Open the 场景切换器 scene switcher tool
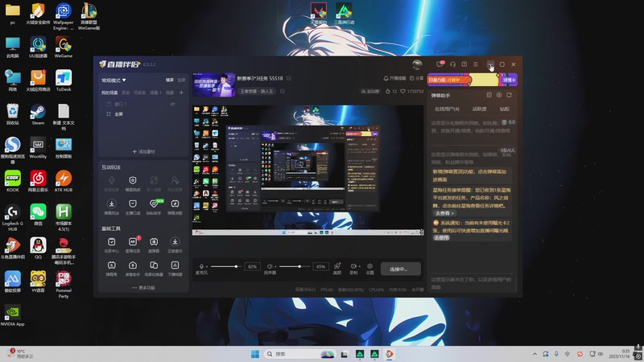 click(154, 269)
